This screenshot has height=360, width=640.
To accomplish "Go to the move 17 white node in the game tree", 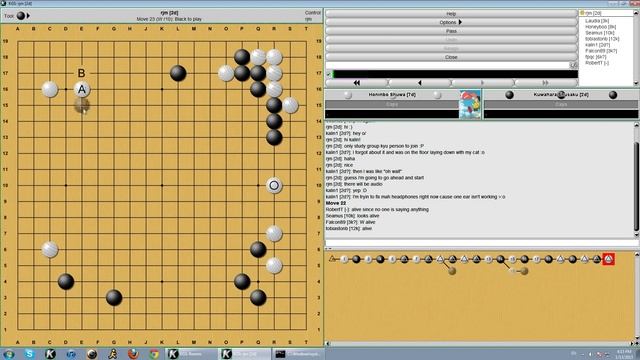I will 537,259.
